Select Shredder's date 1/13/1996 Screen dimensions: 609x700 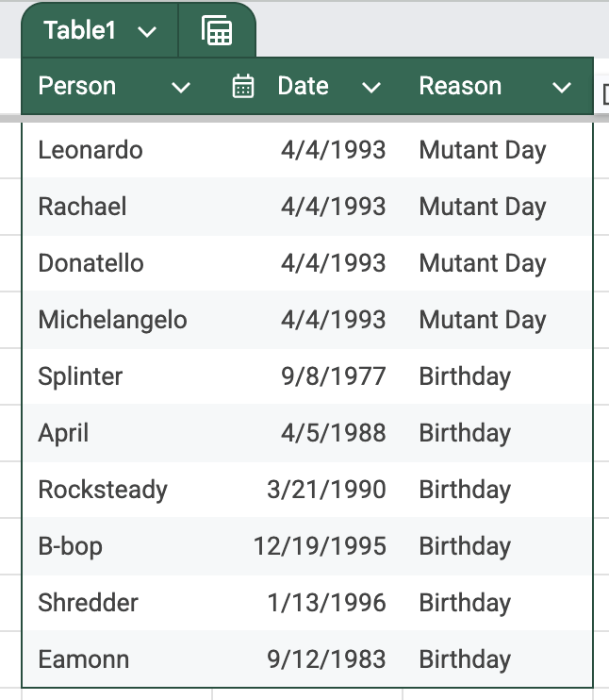point(326,603)
